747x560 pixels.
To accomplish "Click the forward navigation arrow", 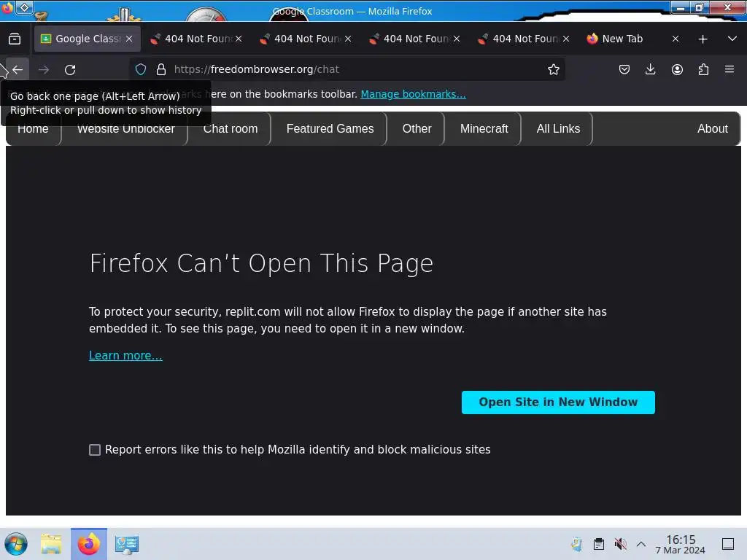I will click(x=44, y=69).
